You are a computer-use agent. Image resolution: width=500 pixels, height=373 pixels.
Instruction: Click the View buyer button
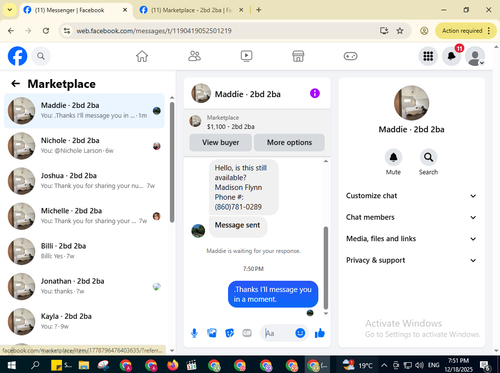pos(220,142)
